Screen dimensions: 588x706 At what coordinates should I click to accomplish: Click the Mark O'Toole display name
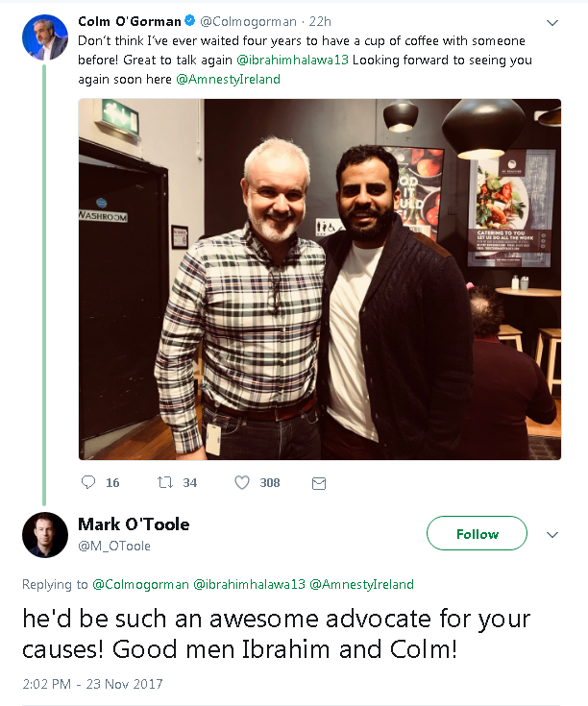133,523
